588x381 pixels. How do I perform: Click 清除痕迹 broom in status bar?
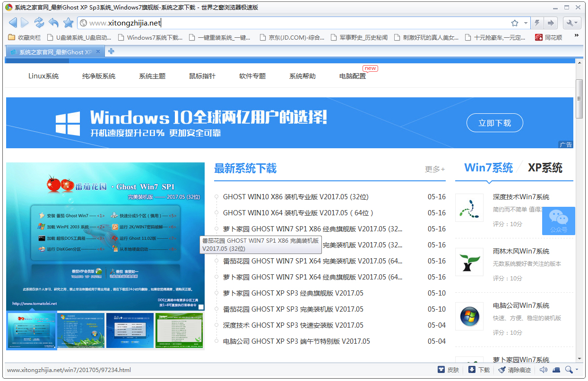(515, 370)
